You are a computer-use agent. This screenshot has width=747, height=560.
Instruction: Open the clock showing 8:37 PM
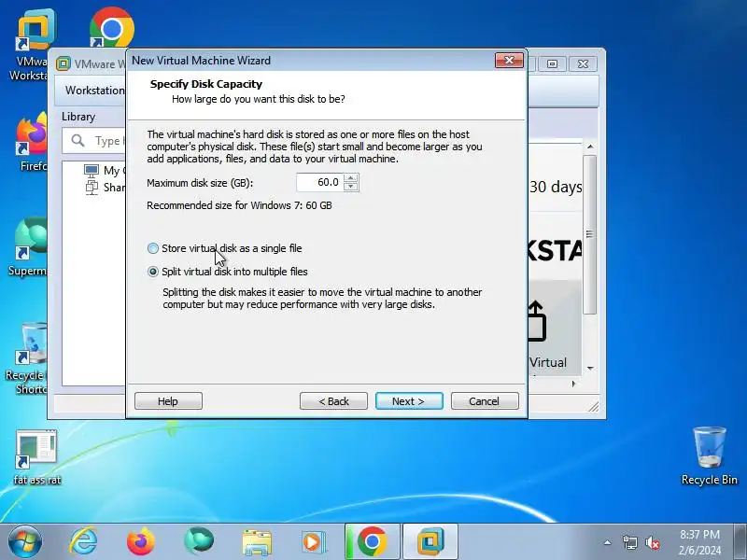(x=699, y=542)
